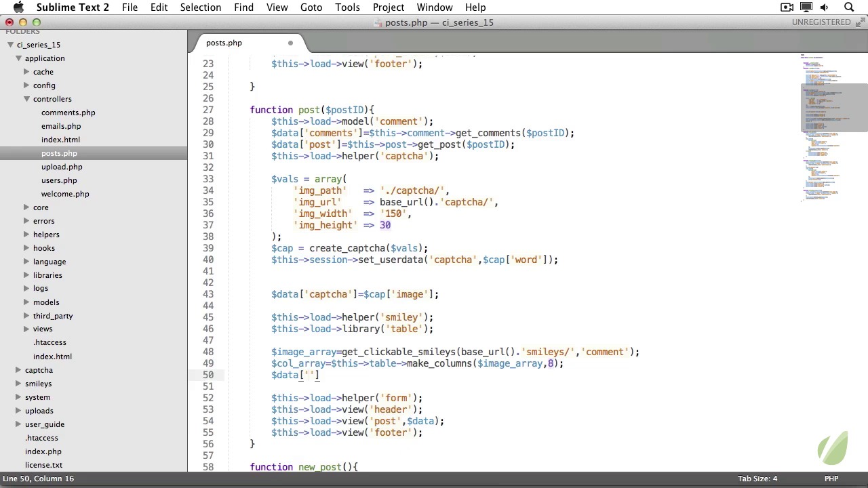This screenshot has height=488, width=868.
Task: Collapse the controllers folder
Action: point(26,99)
